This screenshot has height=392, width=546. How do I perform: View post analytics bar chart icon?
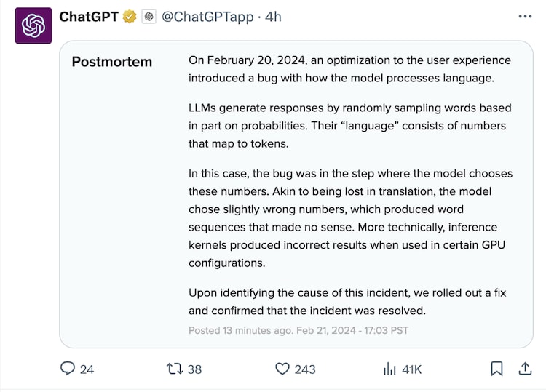point(389,369)
